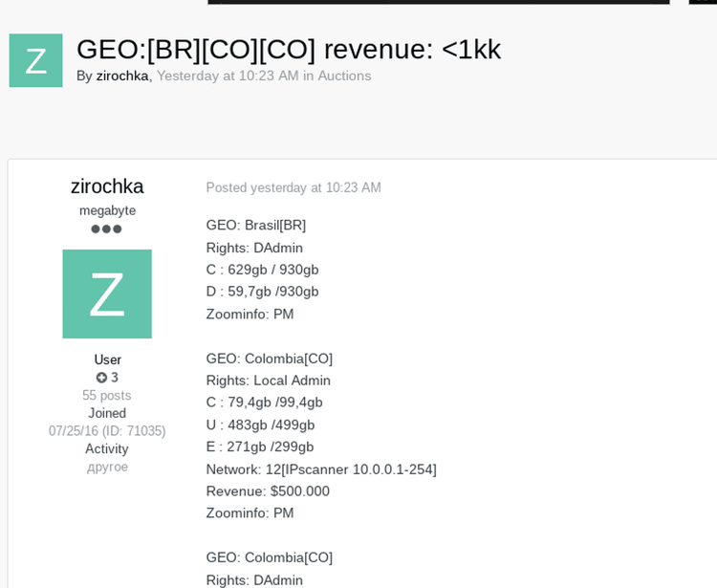Select the thread title 'GEO:[BR][CO][CO] revenue: <1kk'
717x588 pixels.
click(x=289, y=49)
